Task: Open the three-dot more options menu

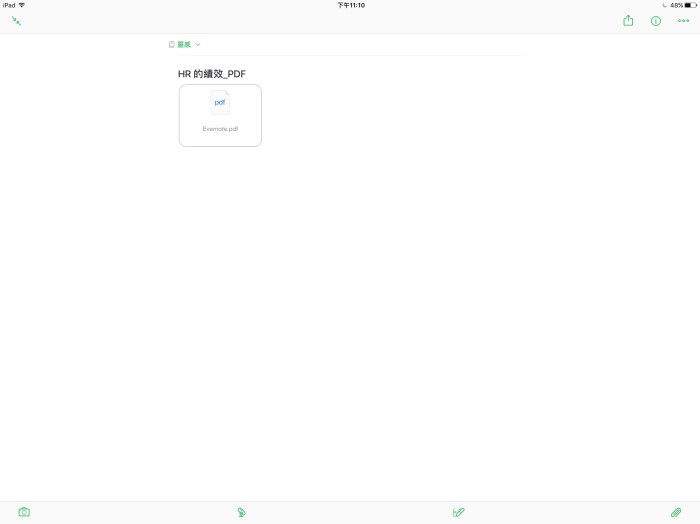Action: (684, 21)
